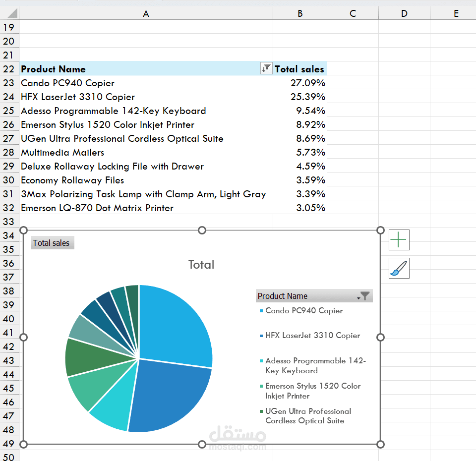Select the Adesso Programmable 142-Key Keyboard cell

[146, 111]
